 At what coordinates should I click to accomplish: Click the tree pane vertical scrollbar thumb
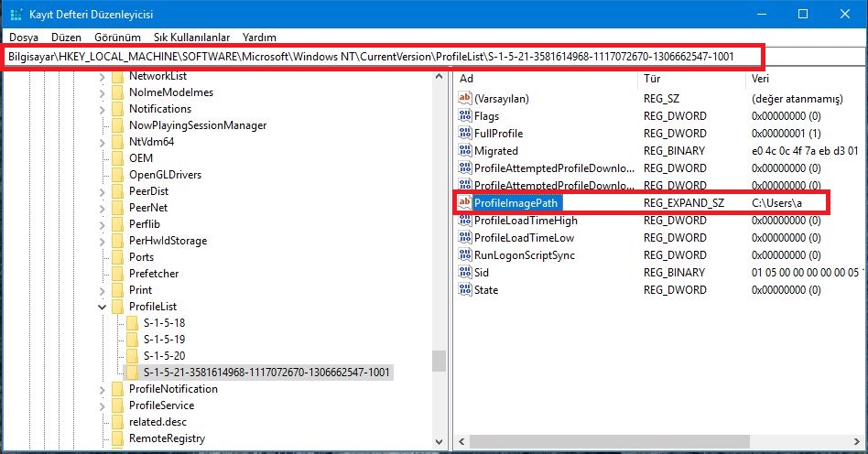coord(439,361)
